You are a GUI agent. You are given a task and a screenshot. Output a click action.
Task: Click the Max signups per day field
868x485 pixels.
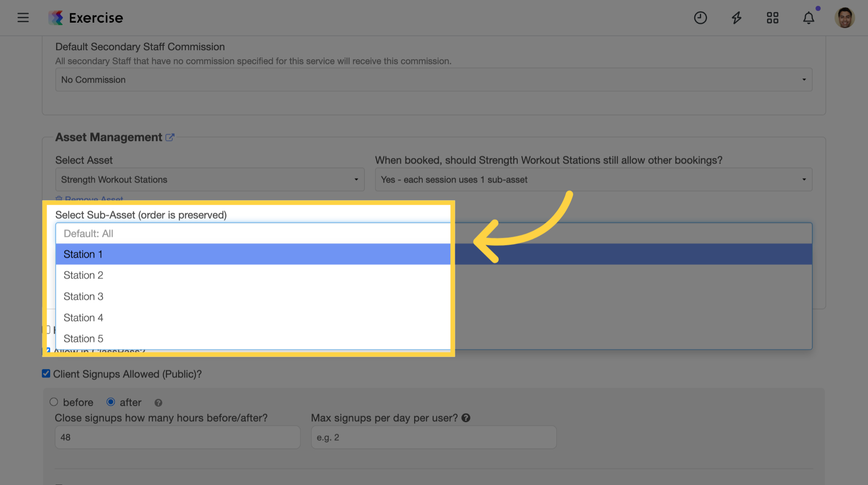click(434, 437)
